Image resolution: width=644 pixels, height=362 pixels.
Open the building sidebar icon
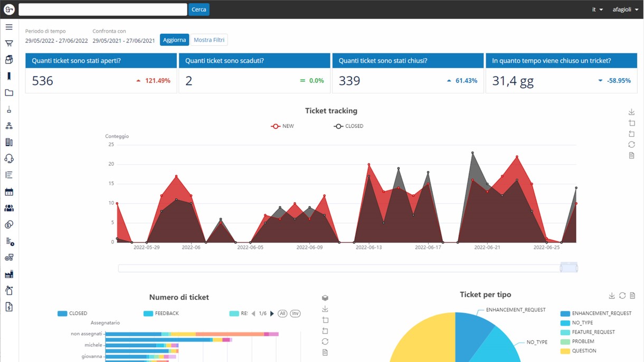click(x=9, y=142)
